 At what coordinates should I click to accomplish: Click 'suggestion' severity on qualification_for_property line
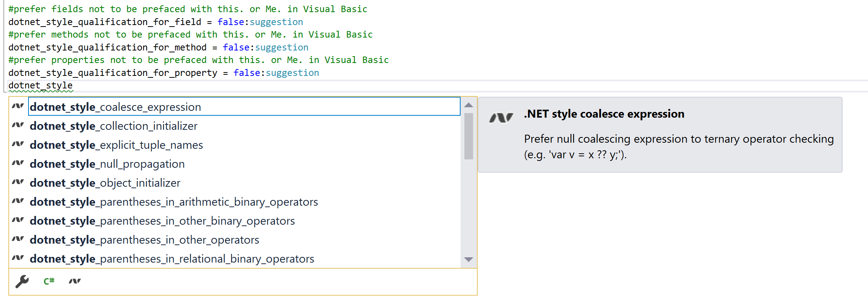(292, 73)
